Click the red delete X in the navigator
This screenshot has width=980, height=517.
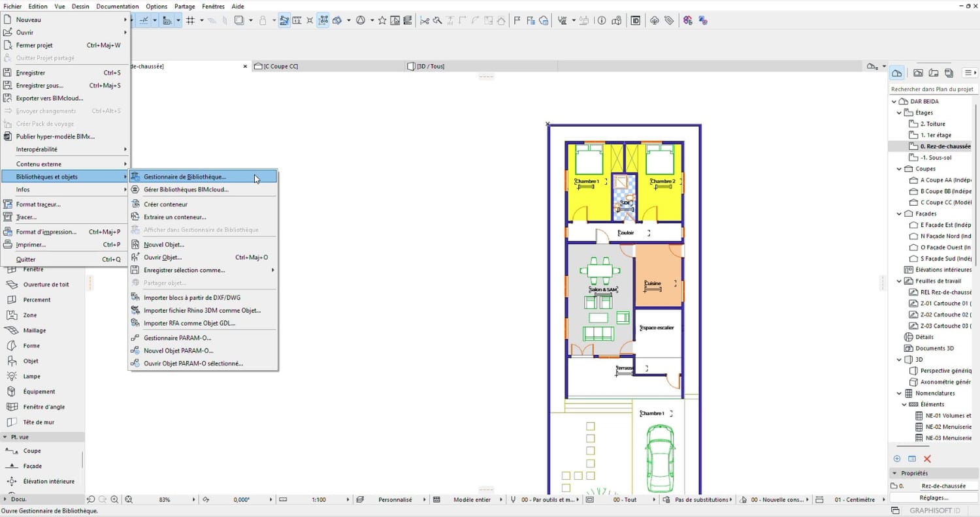click(x=927, y=459)
